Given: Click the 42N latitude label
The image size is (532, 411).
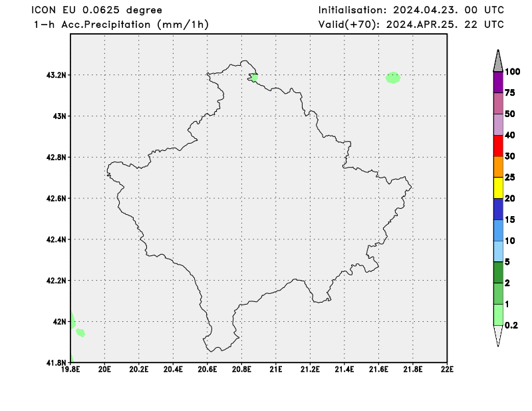Looking at the screenshot, I should (x=59, y=321).
